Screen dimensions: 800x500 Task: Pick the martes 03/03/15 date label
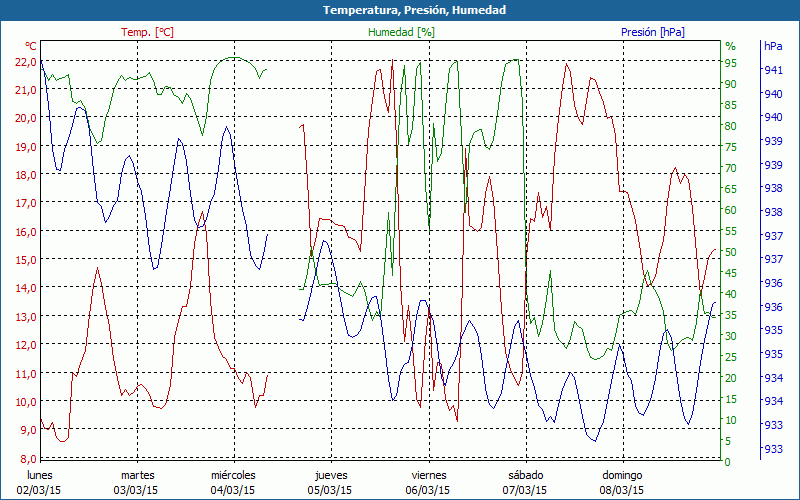click(x=137, y=482)
